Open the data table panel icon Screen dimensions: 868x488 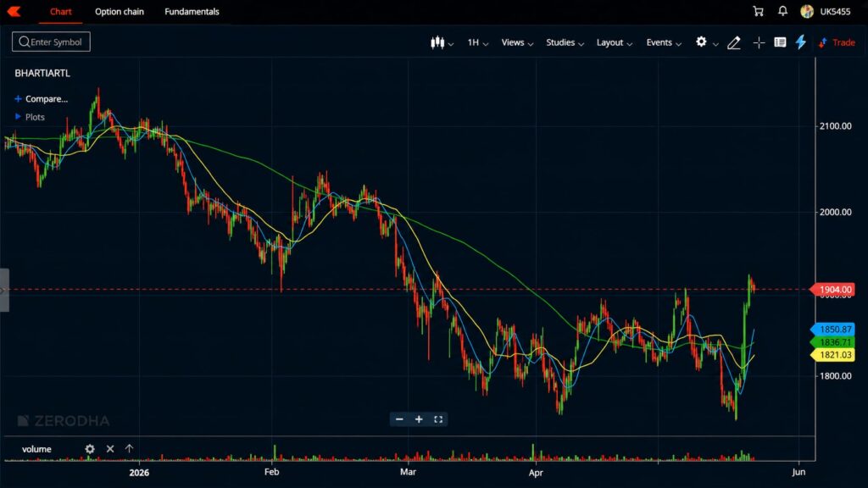780,42
